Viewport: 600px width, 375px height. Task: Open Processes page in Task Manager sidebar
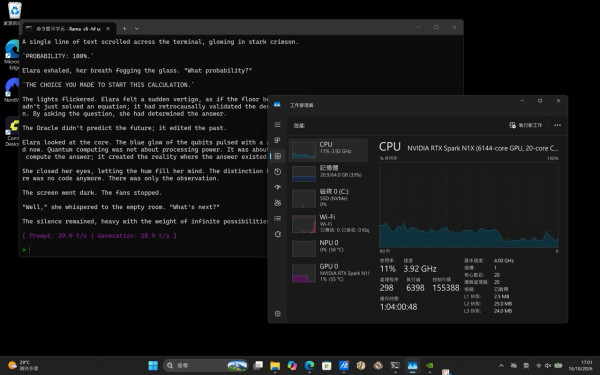point(277,140)
